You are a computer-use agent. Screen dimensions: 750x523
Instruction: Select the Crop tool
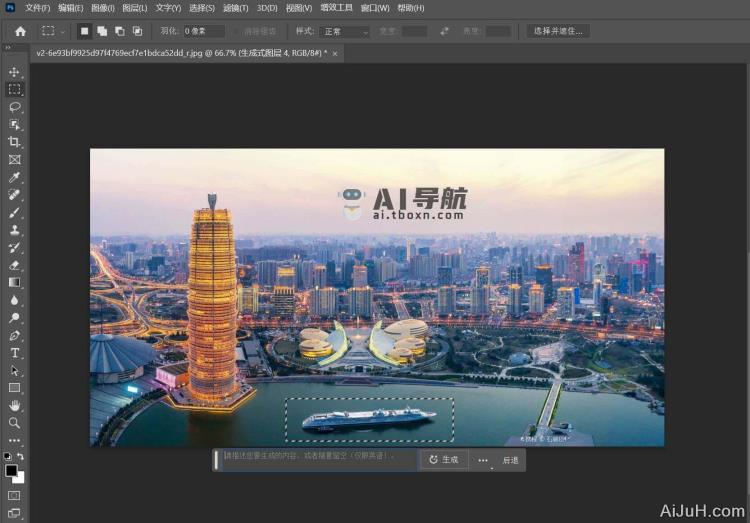(x=14, y=142)
